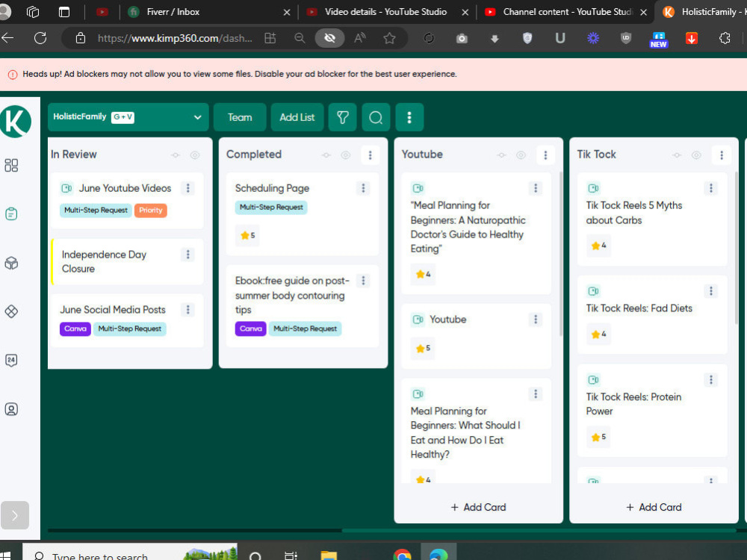
Task: Reload the page with refresh icon
Action: point(40,38)
